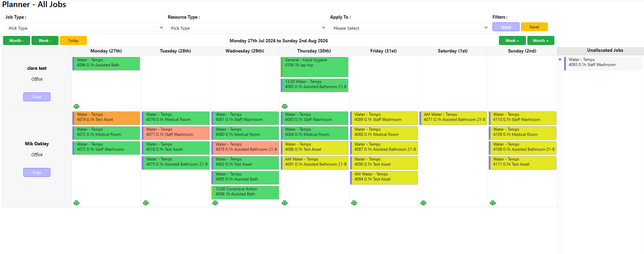
Task: Open job 4104 Hand Hygene lap top
Action: pyautogui.click(x=314, y=67)
